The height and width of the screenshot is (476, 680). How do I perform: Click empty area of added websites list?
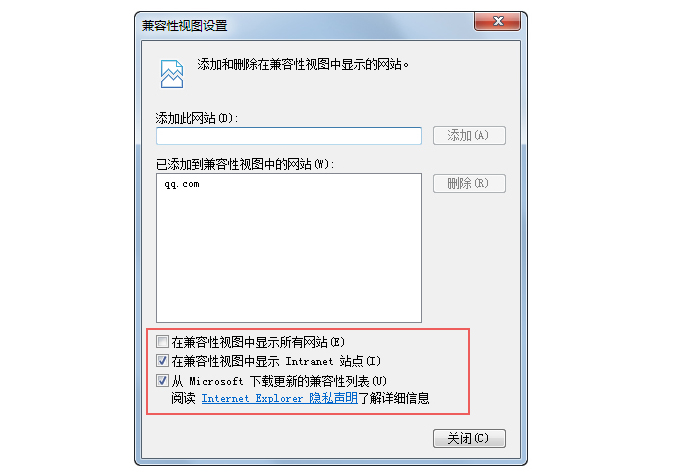click(x=289, y=260)
